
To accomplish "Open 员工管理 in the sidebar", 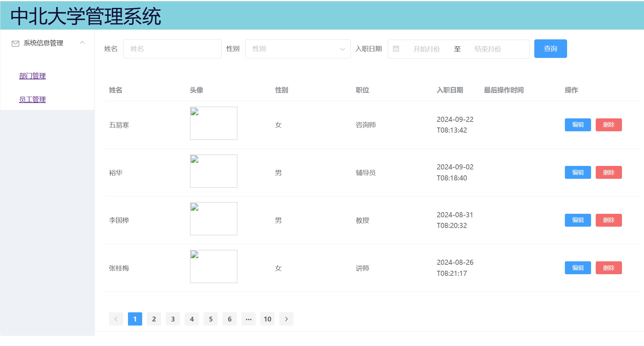I will (x=32, y=99).
